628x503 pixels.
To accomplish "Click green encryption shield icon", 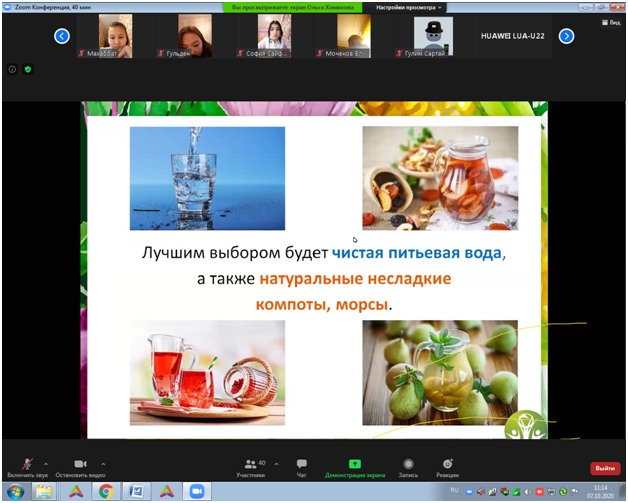I will pyautogui.click(x=26, y=69).
